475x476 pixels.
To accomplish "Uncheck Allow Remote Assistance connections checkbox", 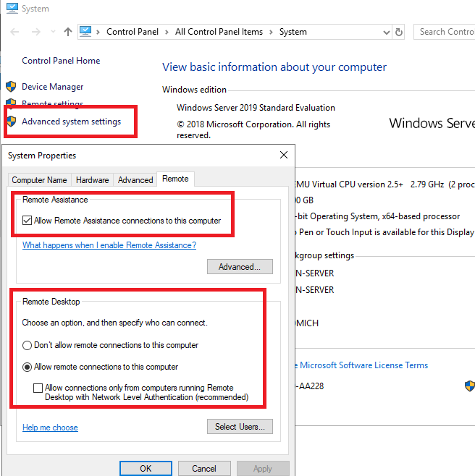I will tap(27, 221).
